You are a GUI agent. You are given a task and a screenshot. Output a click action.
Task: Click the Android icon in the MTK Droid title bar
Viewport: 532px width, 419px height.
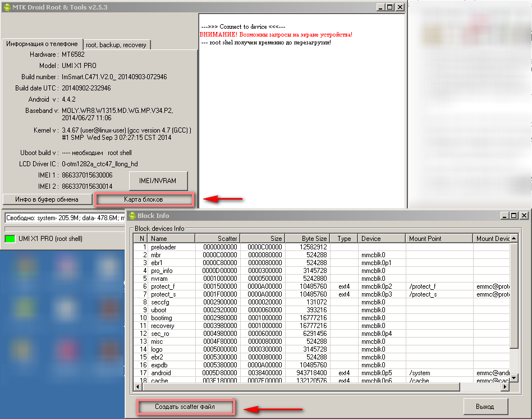[7, 7]
